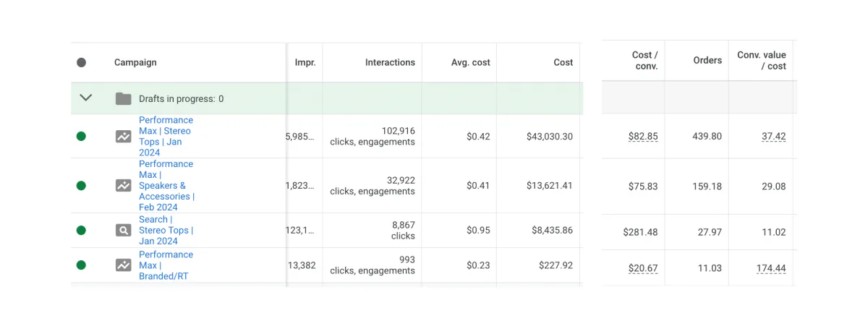Open Performance Max | Branded/RT campaign
Image resolution: width=868 pixels, height=321 pixels.
click(x=166, y=265)
